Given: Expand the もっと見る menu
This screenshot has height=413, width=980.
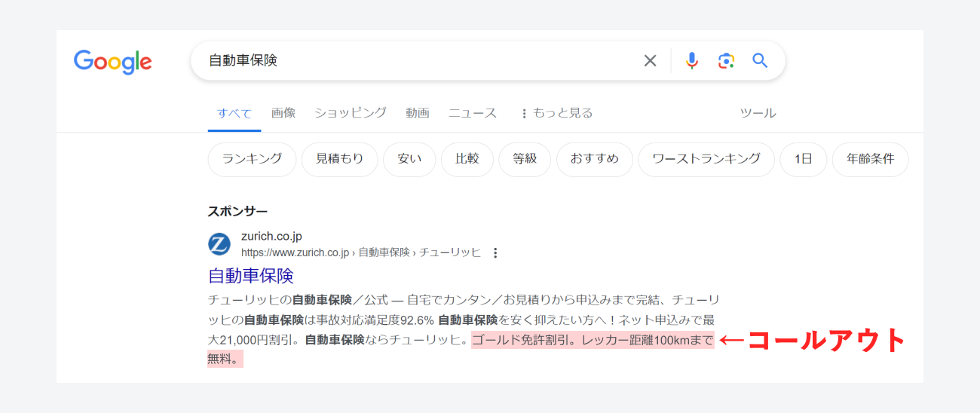Looking at the screenshot, I should tap(556, 113).
